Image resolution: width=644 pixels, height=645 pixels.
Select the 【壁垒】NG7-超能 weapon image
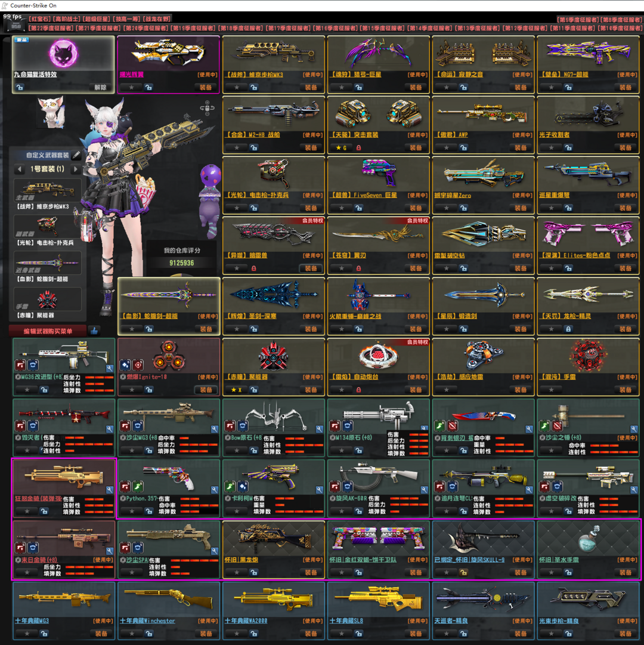(589, 53)
